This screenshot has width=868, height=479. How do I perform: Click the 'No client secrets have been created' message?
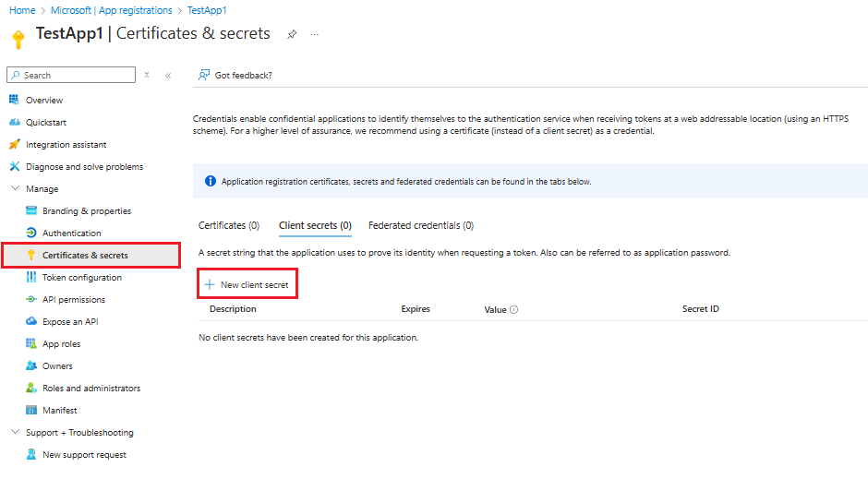pyautogui.click(x=308, y=338)
